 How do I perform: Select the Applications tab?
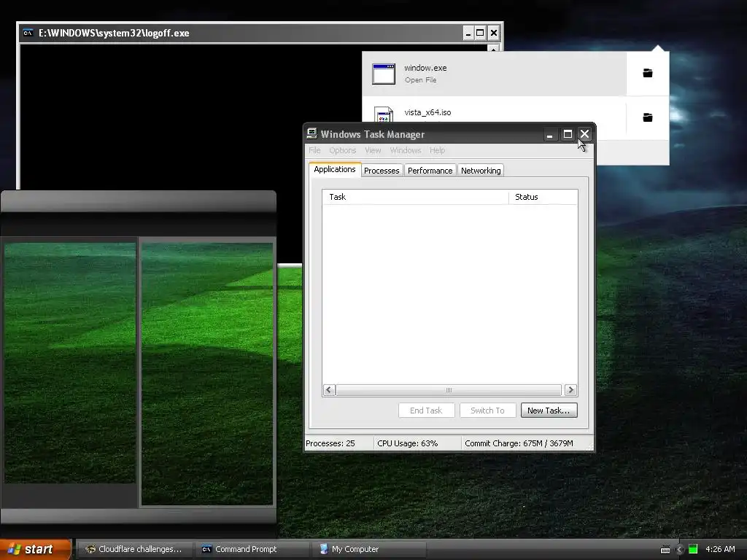point(334,169)
